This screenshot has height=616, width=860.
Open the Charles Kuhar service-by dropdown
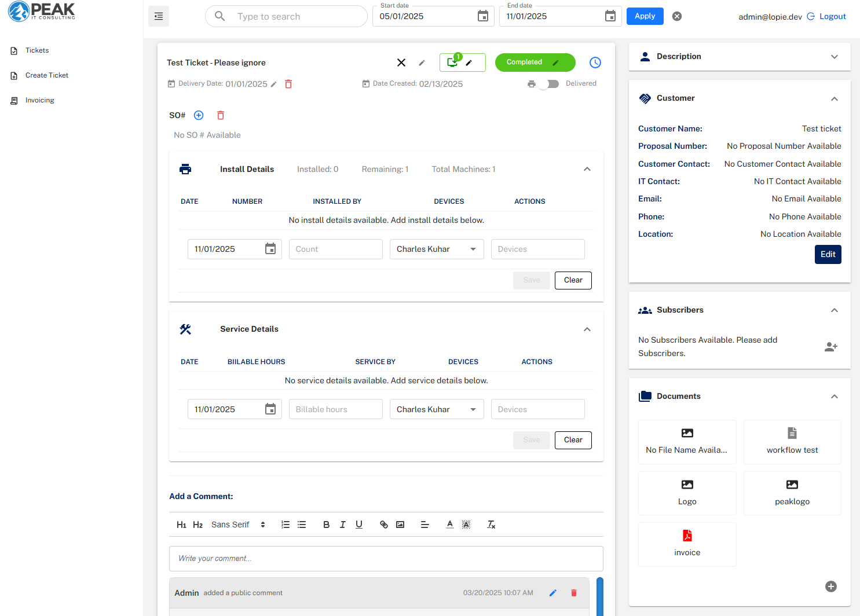(x=437, y=409)
